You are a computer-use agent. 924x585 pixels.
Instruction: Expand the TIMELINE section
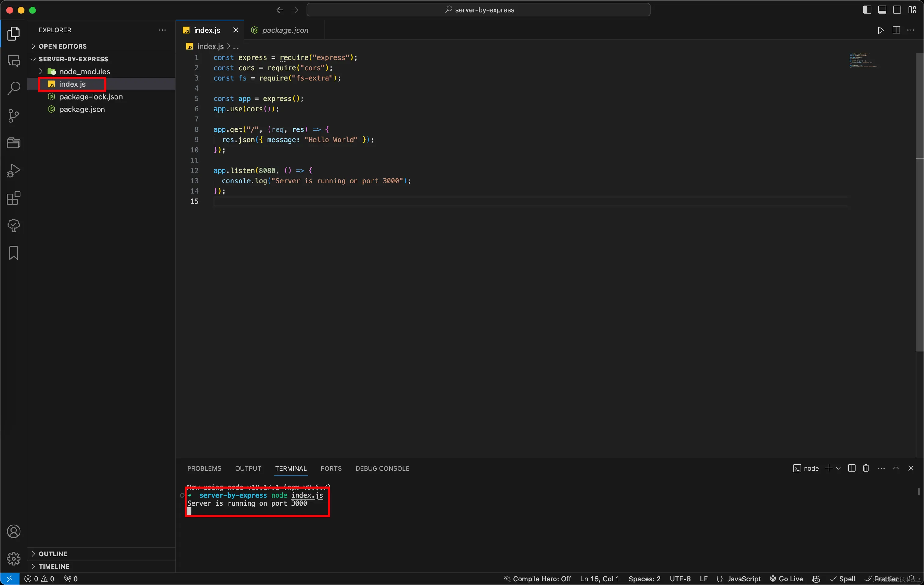(x=102, y=566)
